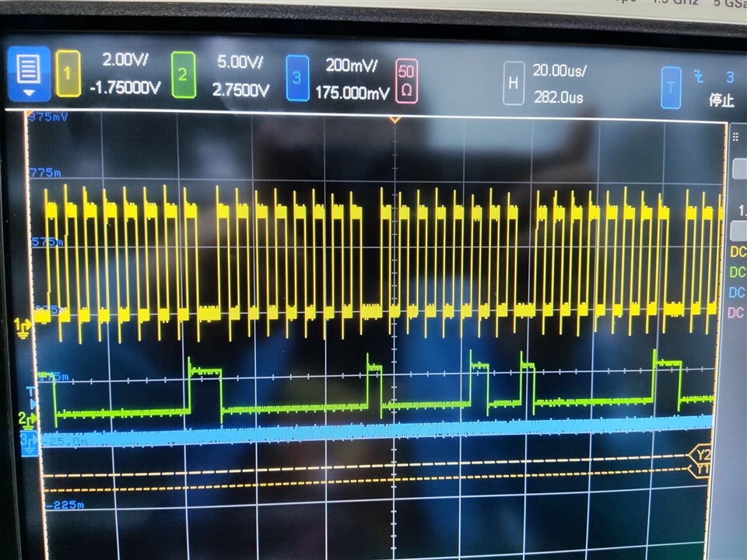
Task: Click channel 3 offset 175.000mV
Action: (352, 93)
